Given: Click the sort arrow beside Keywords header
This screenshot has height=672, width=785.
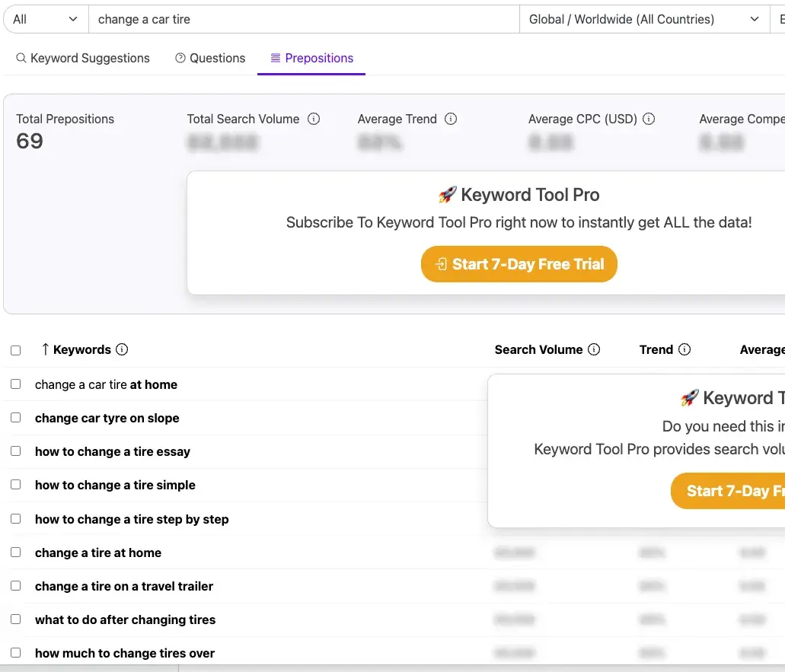Looking at the screenshot, I should click(45, 349).
